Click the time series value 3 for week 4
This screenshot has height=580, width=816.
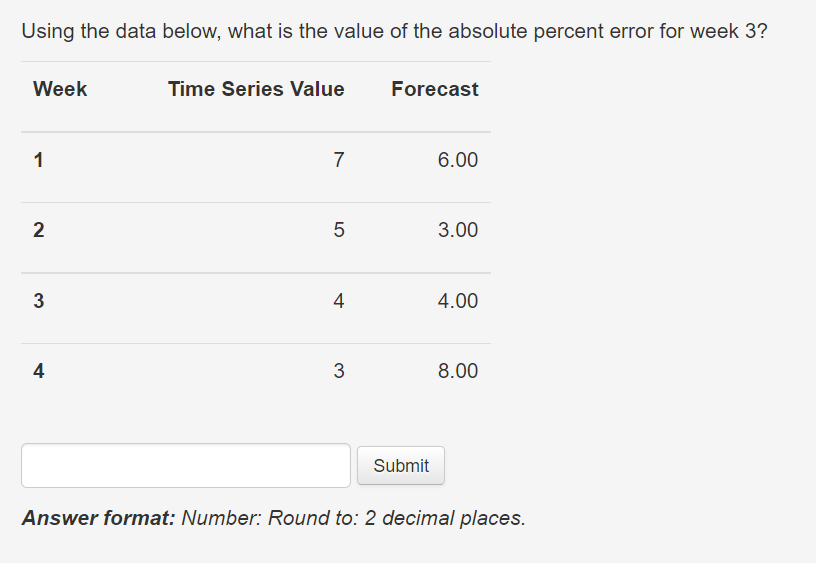click(339, 370)
